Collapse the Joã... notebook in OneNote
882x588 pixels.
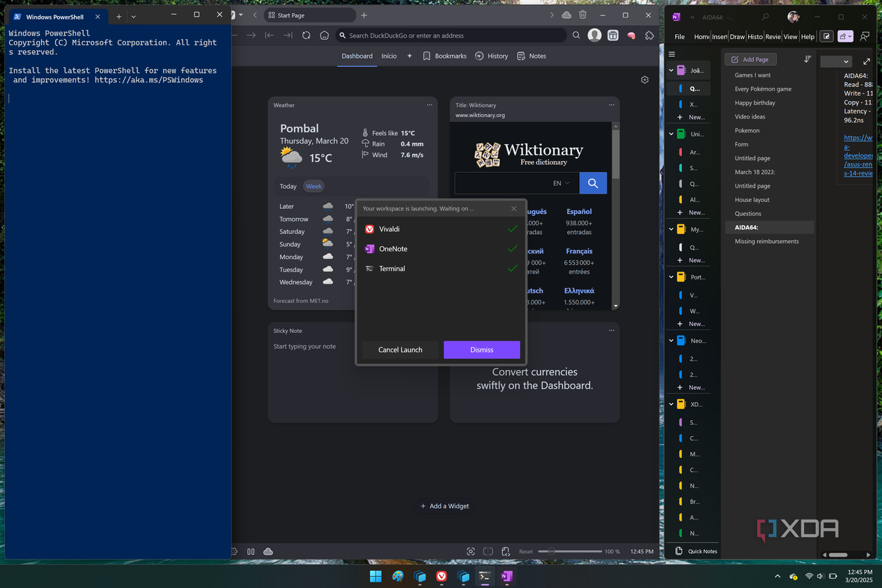coord(672,70)
